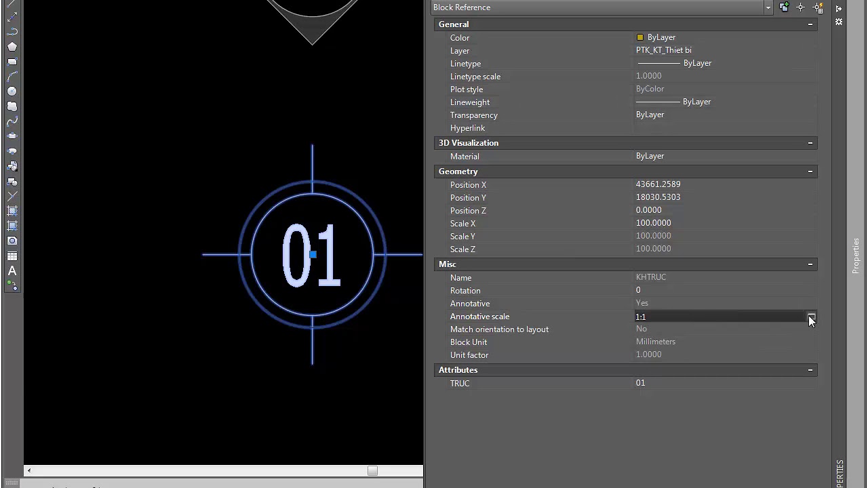The width and height of the screenshot is (868, 488).
Task: Click the horizontal scrollbar thumb under drawing
Action: [372, 470]
